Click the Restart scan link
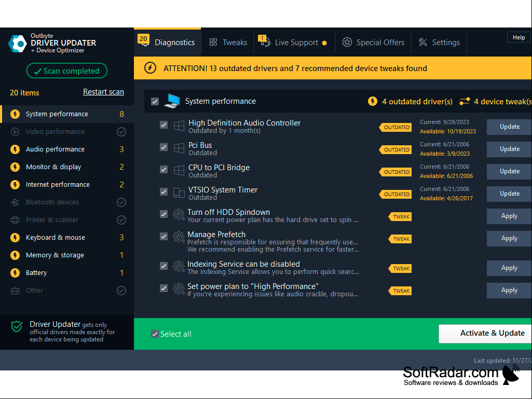Image resolution: width=532 pixels, height=399 pixels. pyautogui.click(x=103, y=92)
